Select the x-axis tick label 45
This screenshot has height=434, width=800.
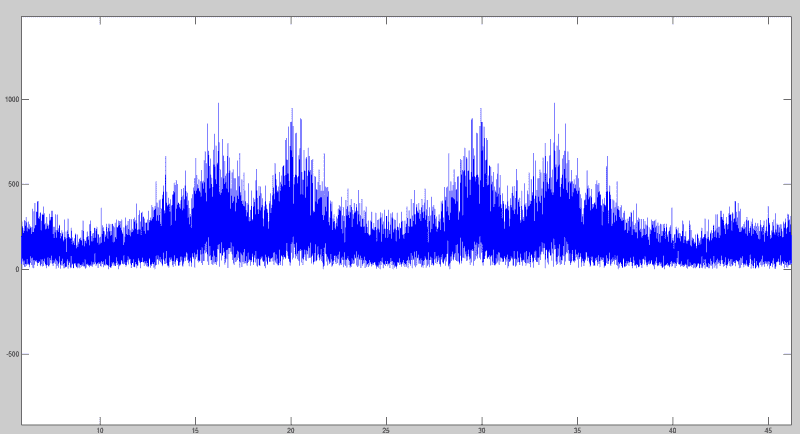[768, 430]
